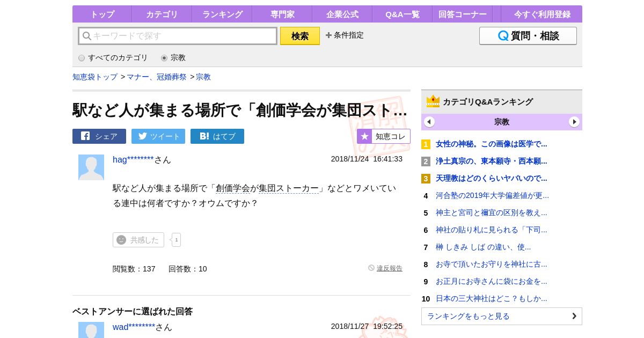Select the 宗教 radio button
Image resolution: width=644 pixels, height=338 pixels.
click(x=164, y=58)
